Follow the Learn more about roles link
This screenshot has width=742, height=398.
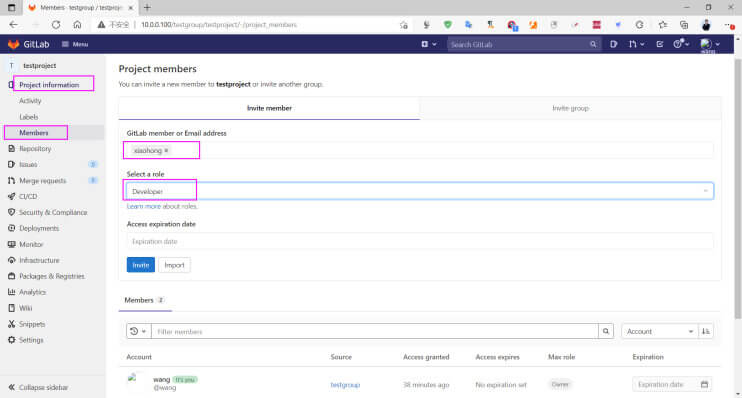[x=143, y=206]
